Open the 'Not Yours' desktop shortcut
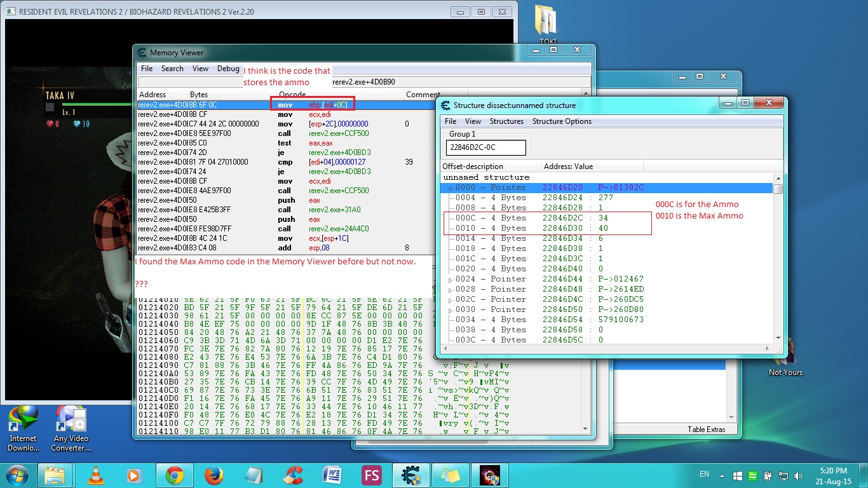 [785, 356]
